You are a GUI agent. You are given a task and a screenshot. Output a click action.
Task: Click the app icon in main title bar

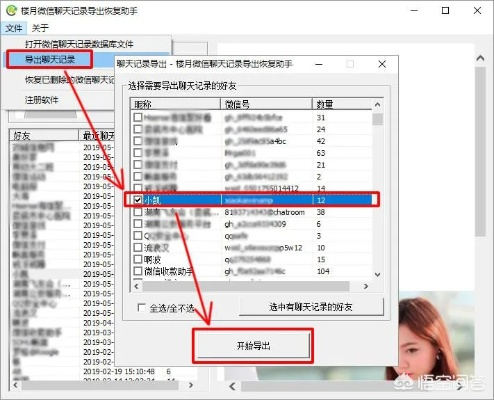coord(11,11)
